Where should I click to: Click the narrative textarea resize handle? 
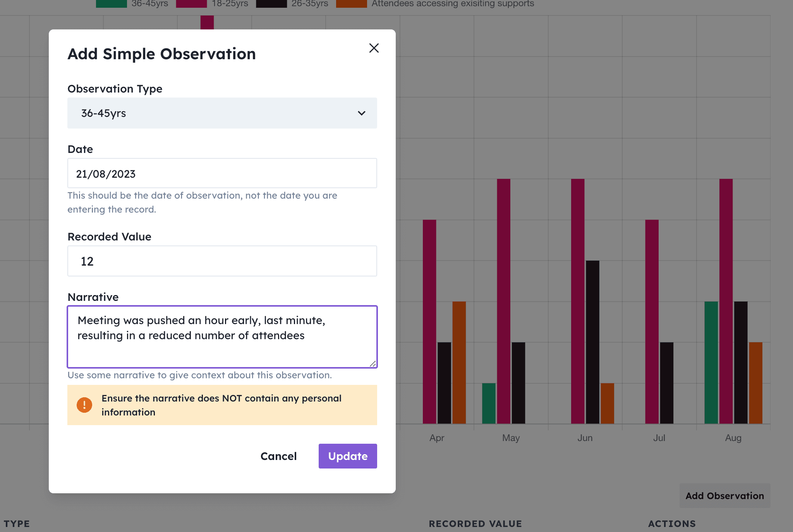[372, 364]
